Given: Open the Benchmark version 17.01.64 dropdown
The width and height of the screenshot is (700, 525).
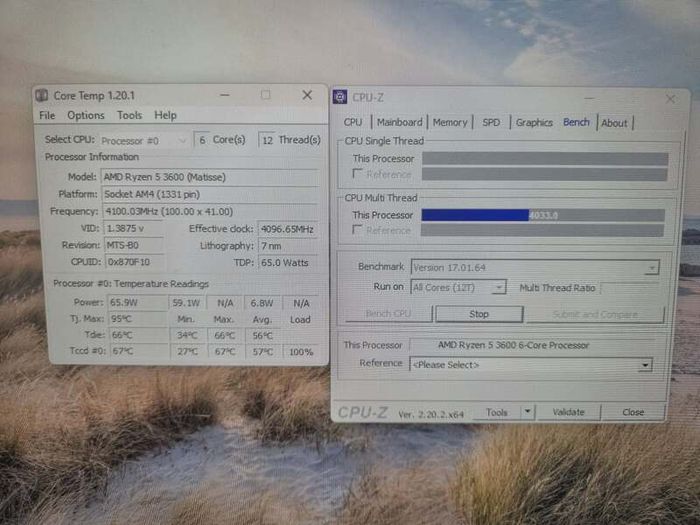Looking at the screenshot, I should click(x=535, y=267).
